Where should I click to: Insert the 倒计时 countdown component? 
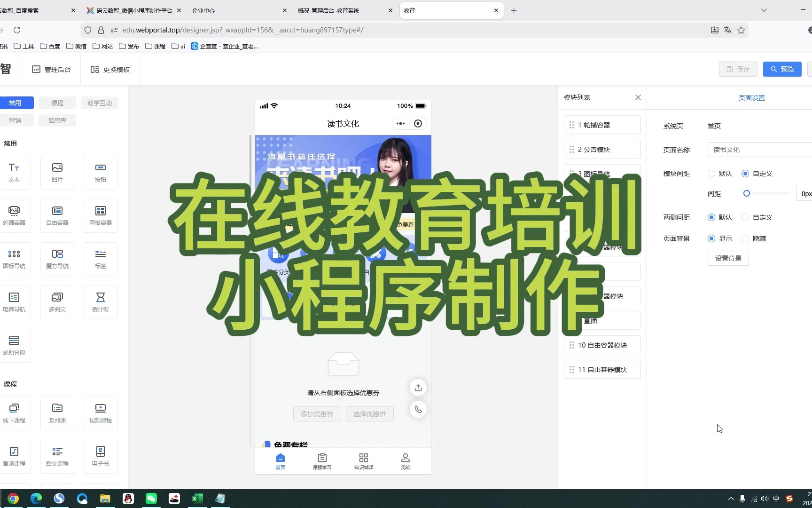[101, 302]
